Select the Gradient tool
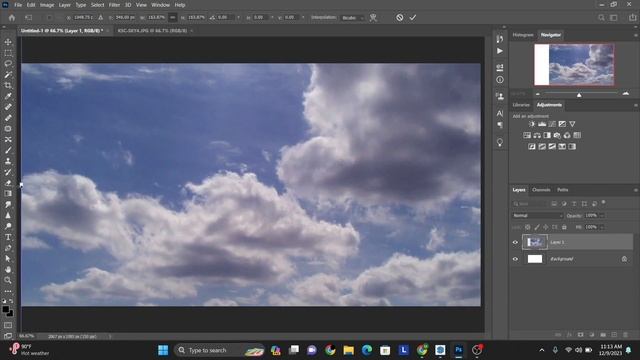 coord(8,194)
